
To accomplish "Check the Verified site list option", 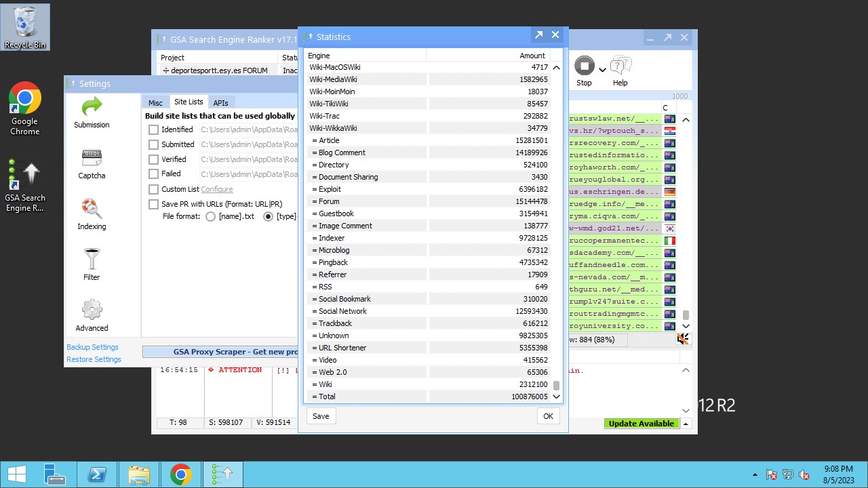I will point(153,159).
